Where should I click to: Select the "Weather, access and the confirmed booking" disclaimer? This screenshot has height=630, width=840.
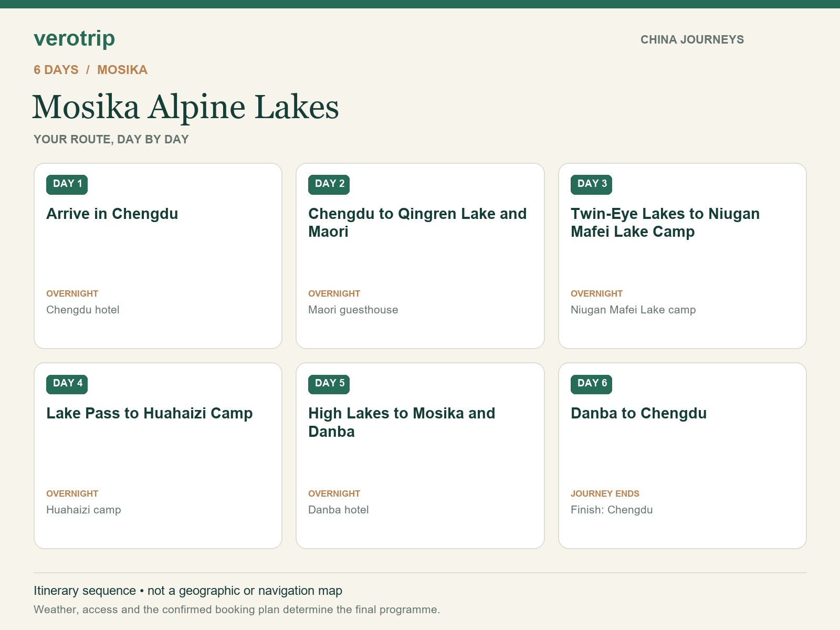(x=237, y=610)
